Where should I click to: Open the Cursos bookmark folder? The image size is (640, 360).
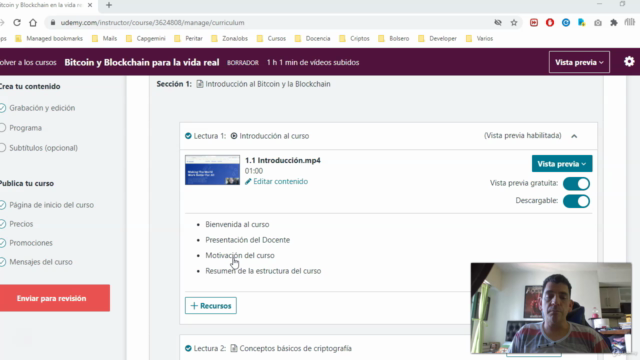click(x=271, y=38)
